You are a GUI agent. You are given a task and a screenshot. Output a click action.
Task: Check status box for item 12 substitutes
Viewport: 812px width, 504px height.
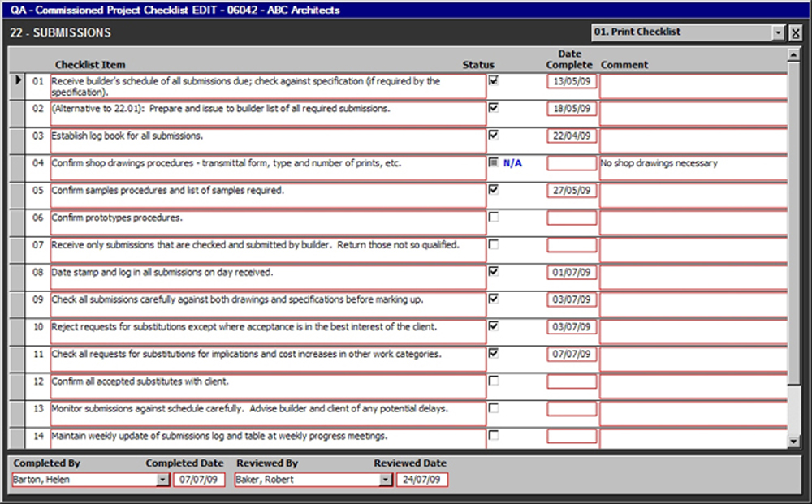[494, 381]
